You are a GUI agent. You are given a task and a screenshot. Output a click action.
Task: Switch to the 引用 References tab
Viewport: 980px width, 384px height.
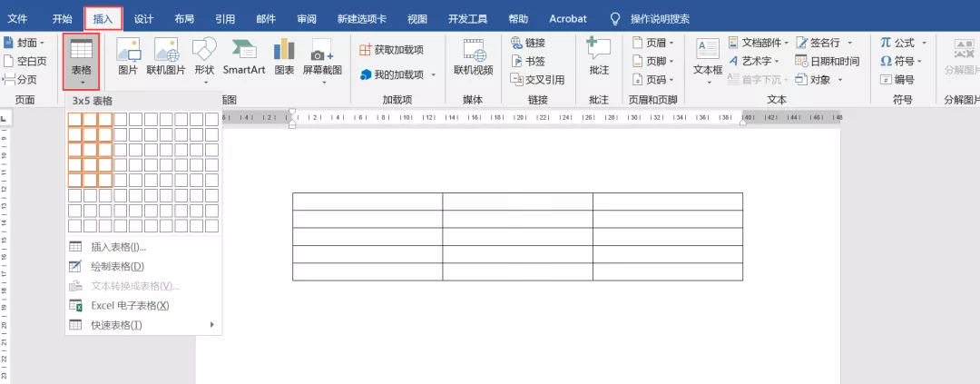225,19
